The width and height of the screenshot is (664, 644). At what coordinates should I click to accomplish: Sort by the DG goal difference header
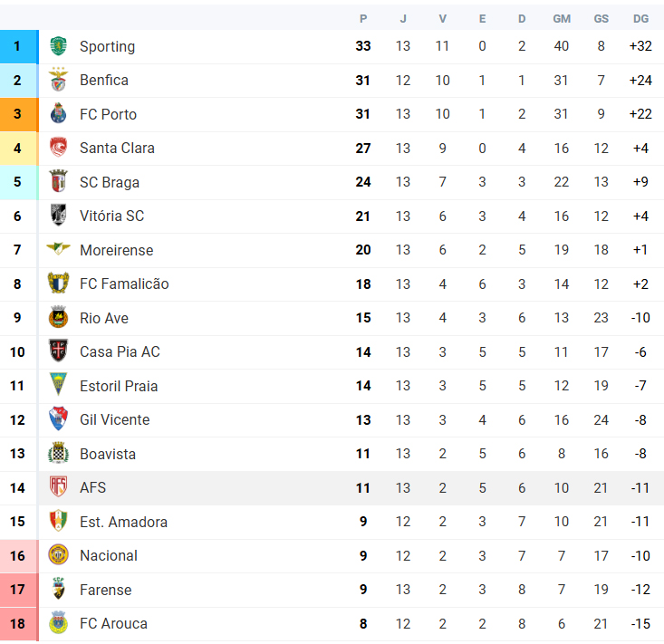pyautogui.click(x=640, y=19)
